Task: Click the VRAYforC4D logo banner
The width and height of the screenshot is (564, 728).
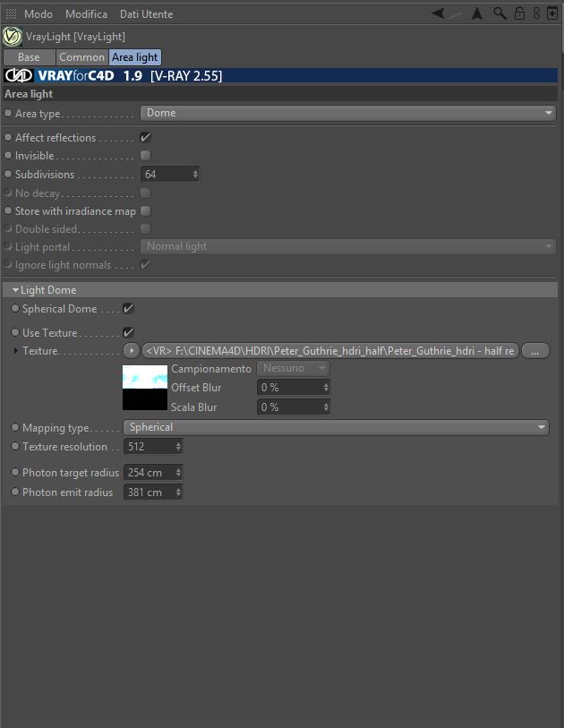Action: [x=280, y=75]
